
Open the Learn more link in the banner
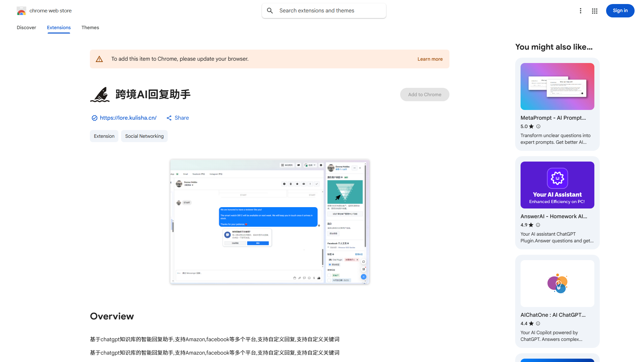[430, 59]
